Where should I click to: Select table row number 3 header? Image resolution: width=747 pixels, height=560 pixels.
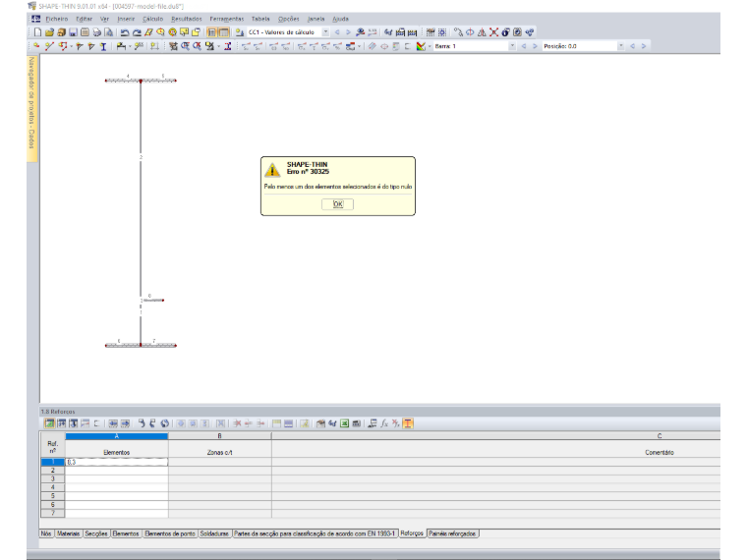point(53,479)
